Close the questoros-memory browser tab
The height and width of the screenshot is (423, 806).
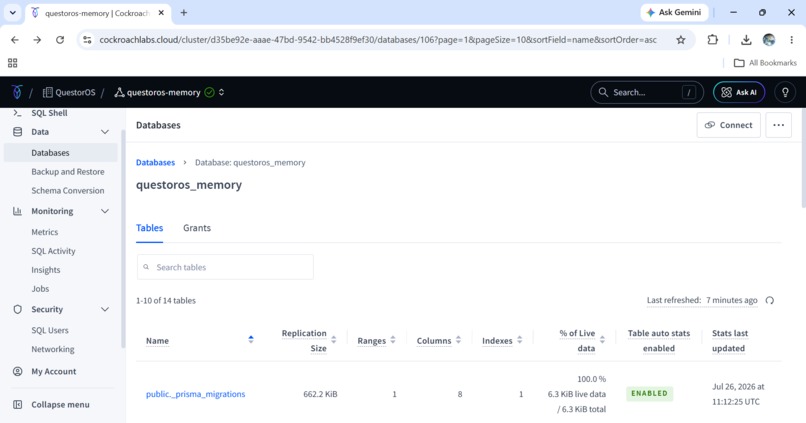click(161, 13)
